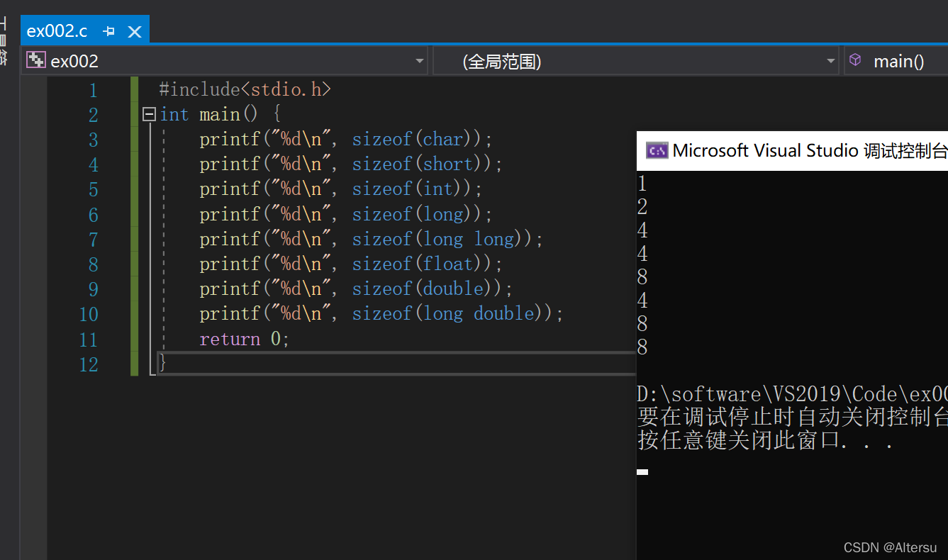This screenshot has width=948, height=560.
Task: Click the sizeof(short) code line
Action: click(x=350, y=164)
